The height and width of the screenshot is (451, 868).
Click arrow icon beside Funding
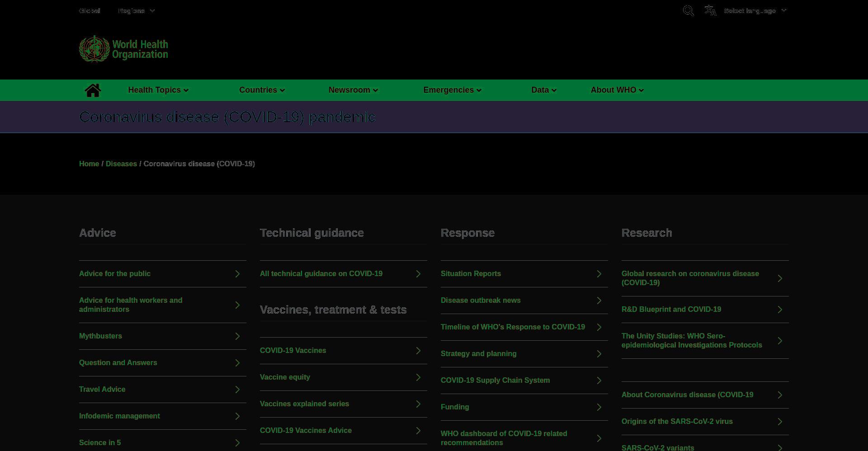click(x=599, y=407)
